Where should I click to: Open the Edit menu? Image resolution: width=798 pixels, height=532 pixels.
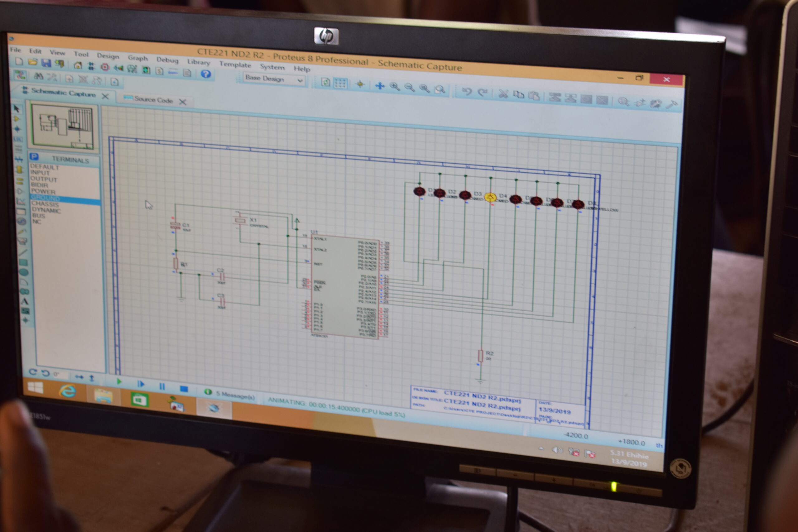coord(35,51)
